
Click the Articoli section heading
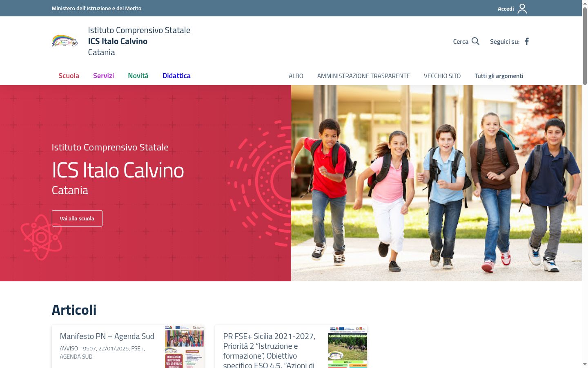[x=74, y=310]
